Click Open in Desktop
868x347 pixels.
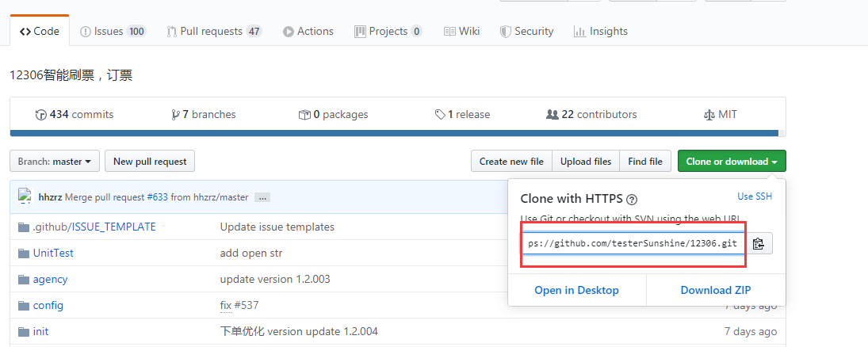point(576,290)
